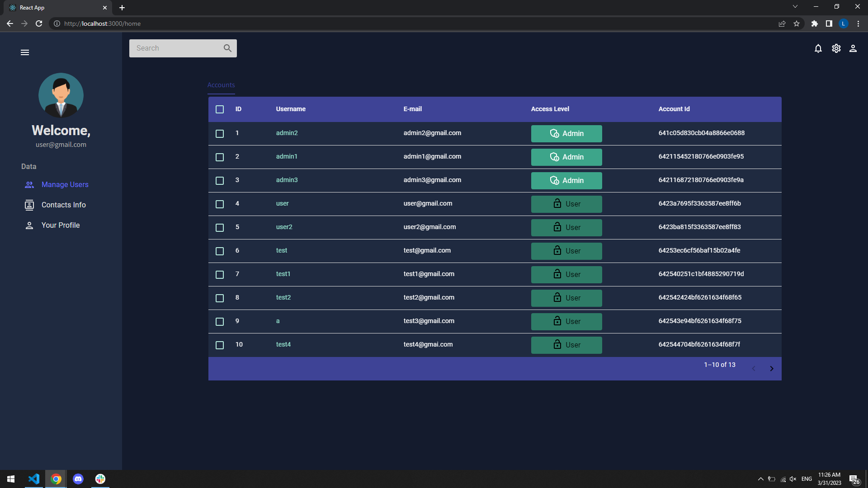
Task: Select the checkbox for user2@gmail.com row
Action: click(220, 228)
